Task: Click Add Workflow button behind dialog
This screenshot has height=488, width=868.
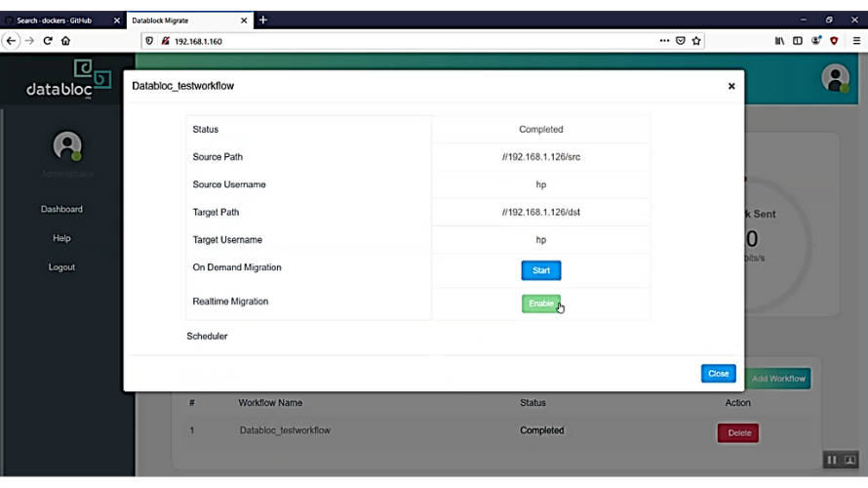Action: click(x=777, y=379)
